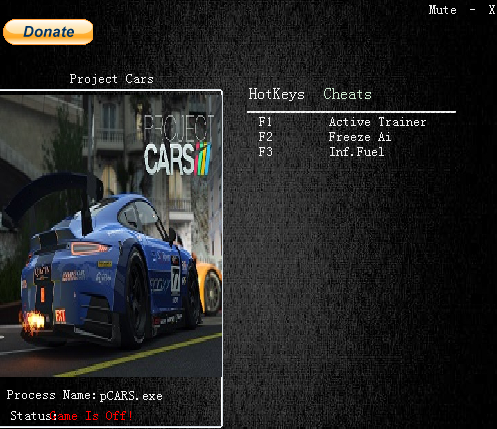497x429 pixels.
Task: Click the Inf.Fuel cheat
Action: (356, 152)
